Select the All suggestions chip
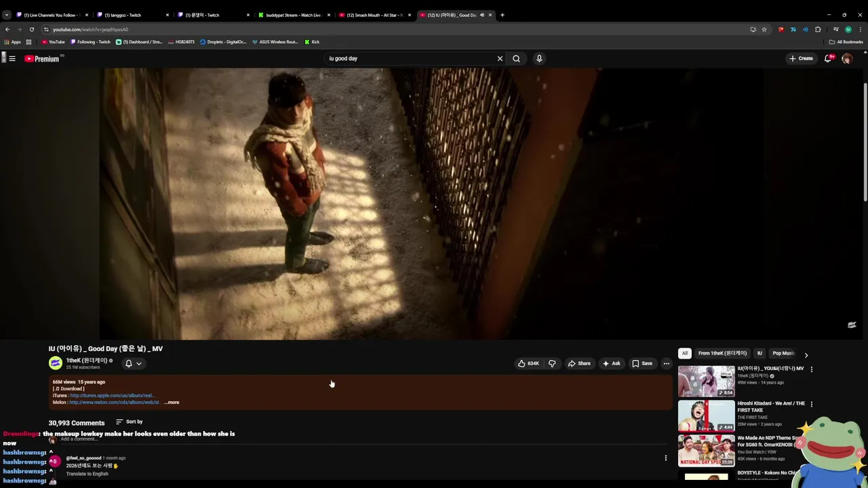Screen dimensions: 868x488 pyautogui.click(x=685, y=353)
